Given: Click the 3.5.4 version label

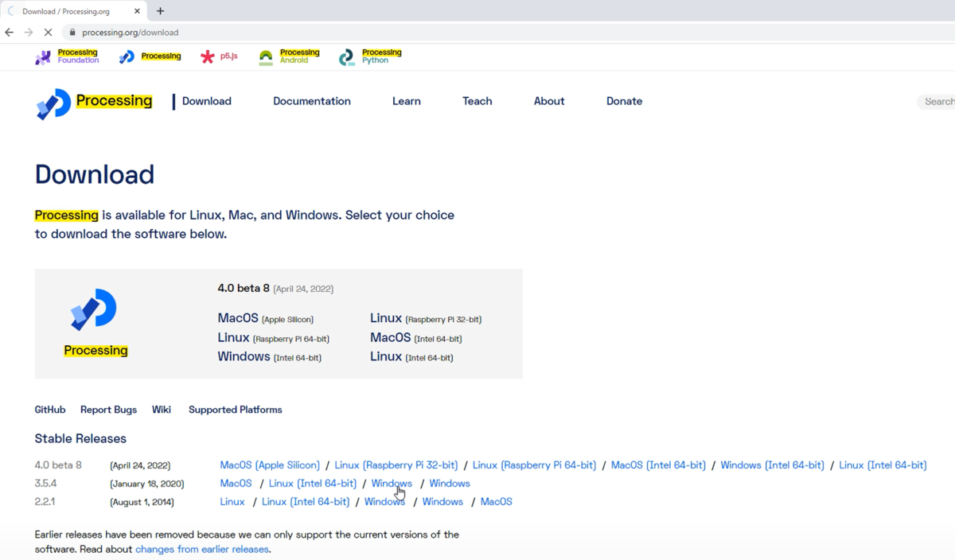Looking at the screenshot, I should coord(47,483).
